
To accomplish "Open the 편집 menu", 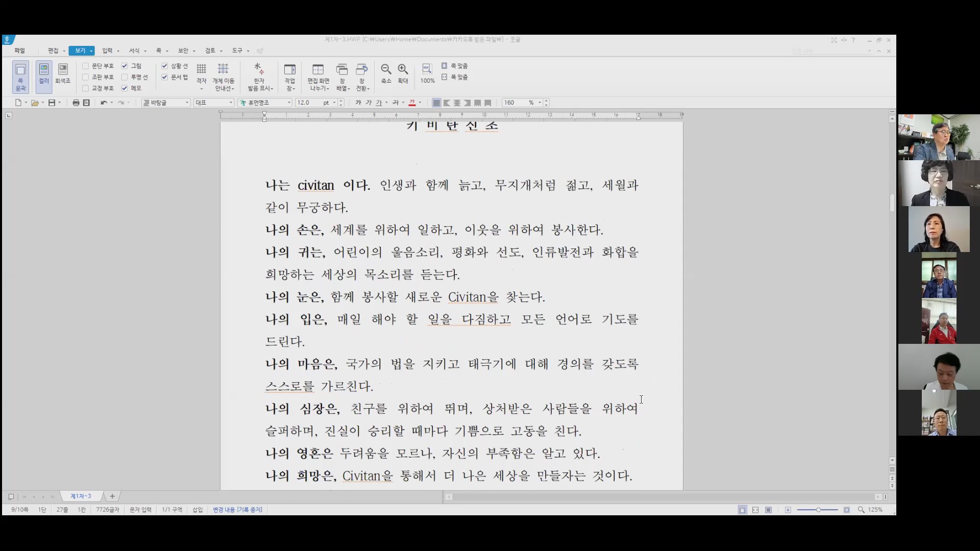I will point(53,51).
